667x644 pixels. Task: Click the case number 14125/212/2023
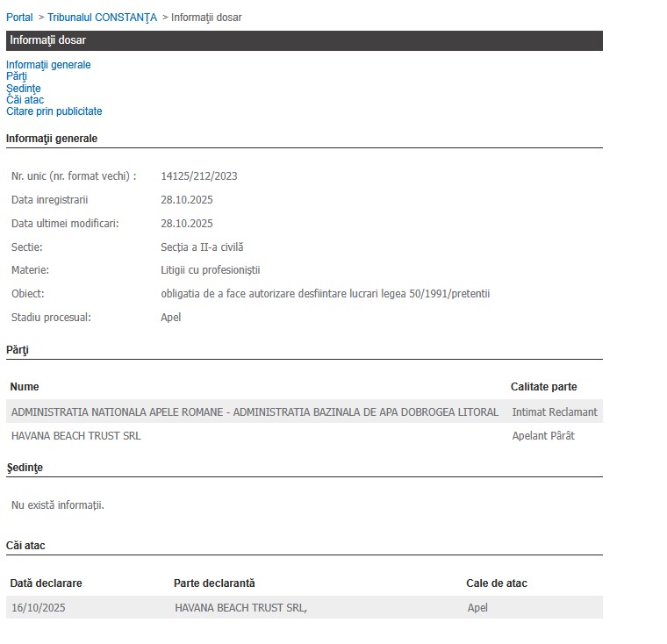[199, 176]
